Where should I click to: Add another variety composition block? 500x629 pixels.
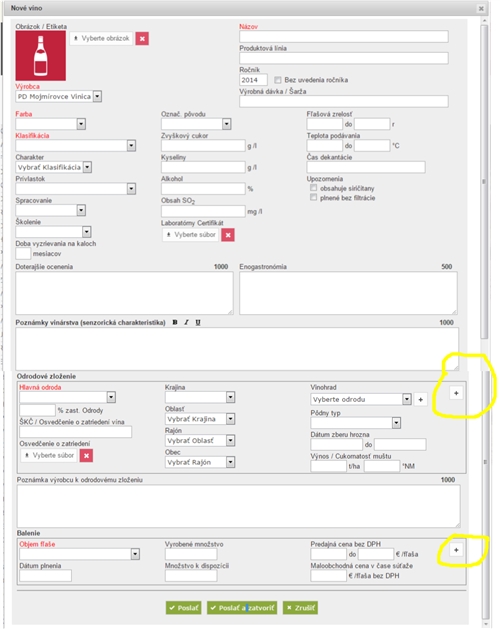pos(456,393)
